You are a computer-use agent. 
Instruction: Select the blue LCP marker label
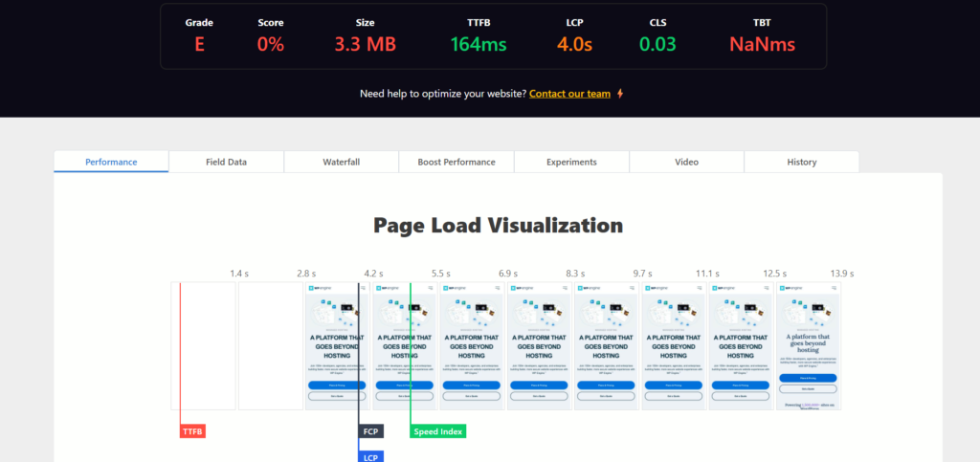(371, 457)
